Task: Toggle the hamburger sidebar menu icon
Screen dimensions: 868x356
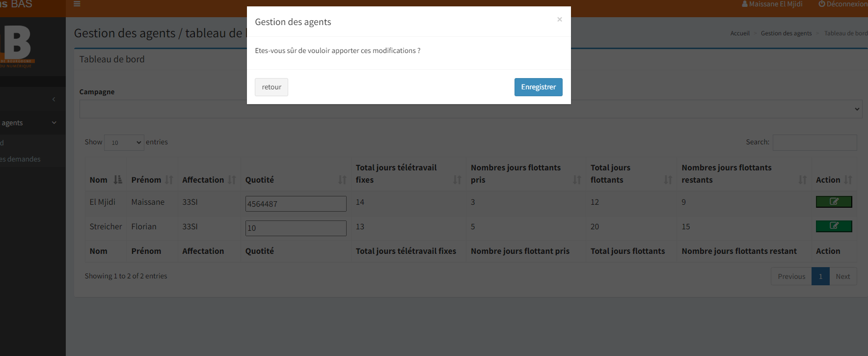Action: point(77,4)
